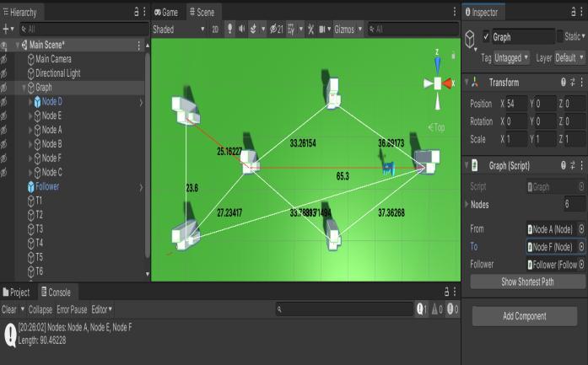
Task: Open the Gizmos dropdown arrow
Action: [x=360, y=30]
